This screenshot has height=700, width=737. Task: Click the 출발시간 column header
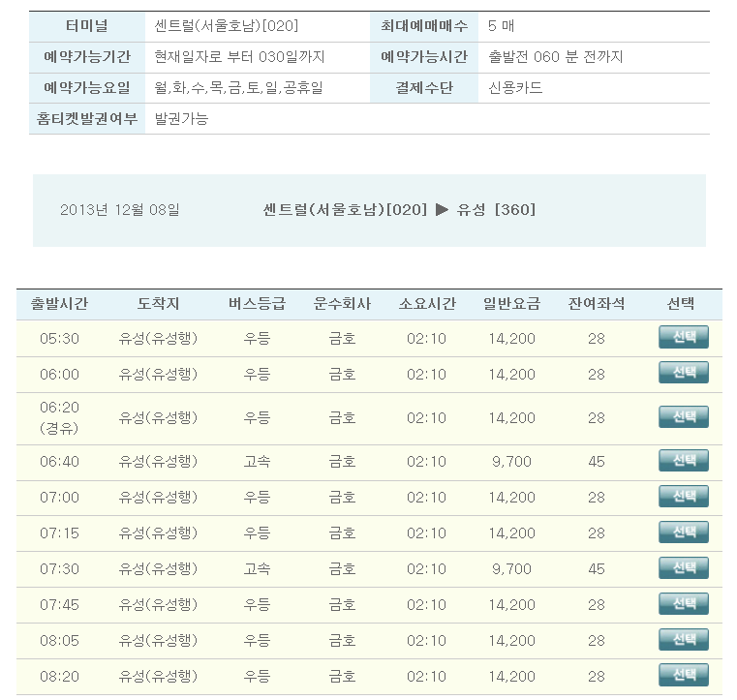[x=59, y=304]
